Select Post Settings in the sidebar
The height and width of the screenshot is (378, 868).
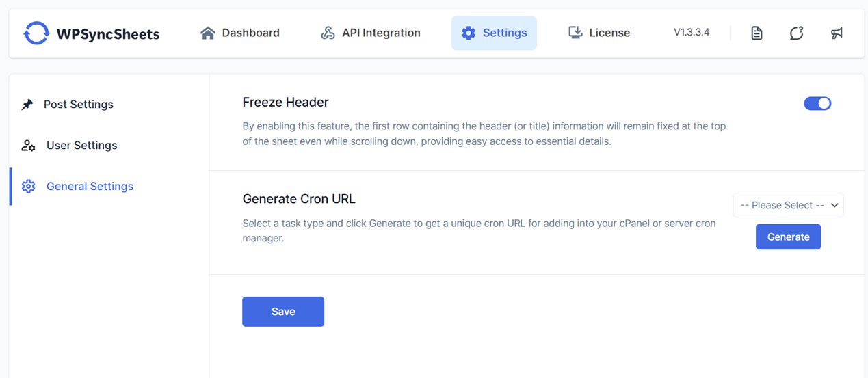78,105
